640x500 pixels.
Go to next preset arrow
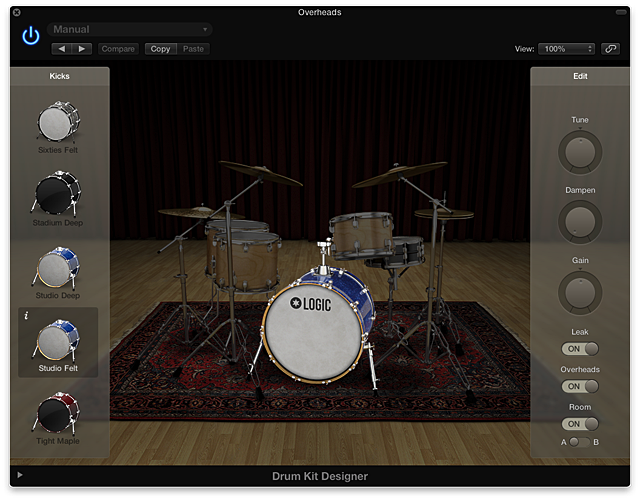(x=82, y=49)
